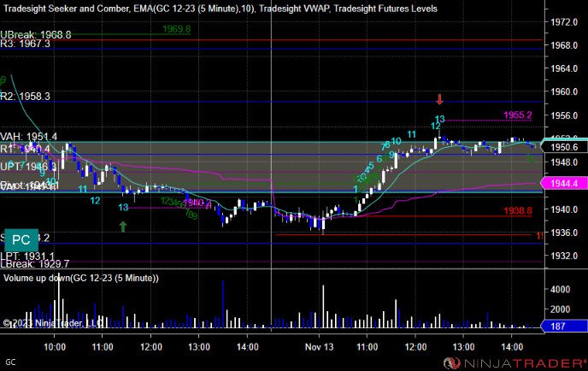Click the R2: 1958.3 level label
This screenshot has width=588, height=371.
[25, 97]
